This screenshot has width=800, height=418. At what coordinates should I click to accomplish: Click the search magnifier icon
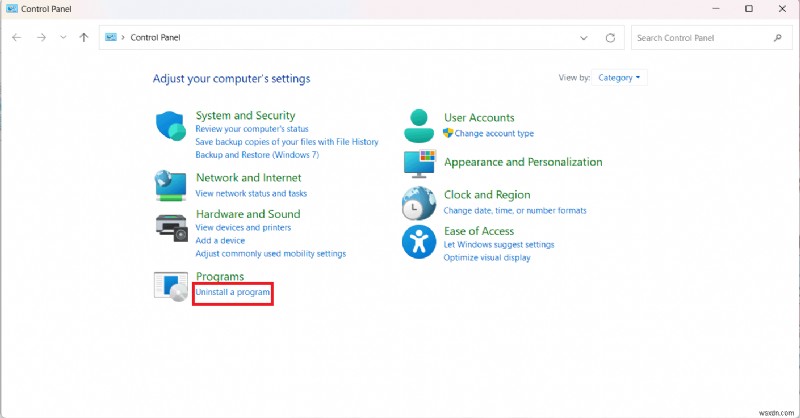(778, 38)
